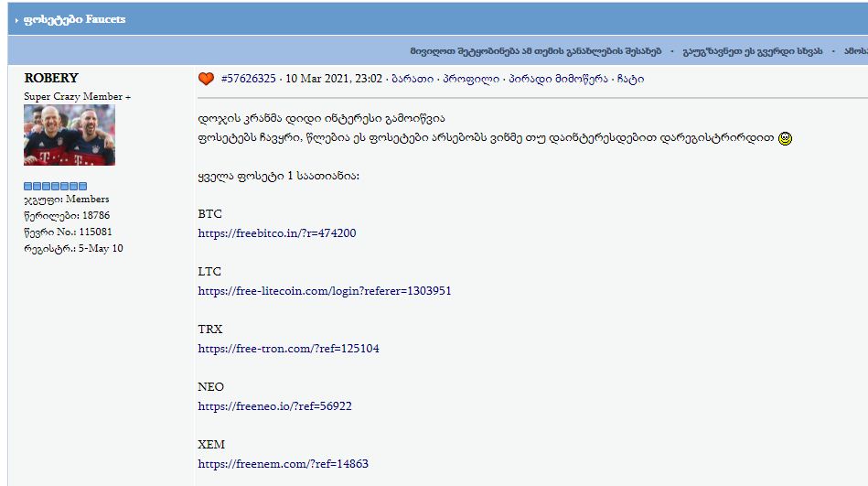Click the post date 10 Mar 2021, 23:02
Viewport: 868px width, 486px height.
[x=334, y=79]
